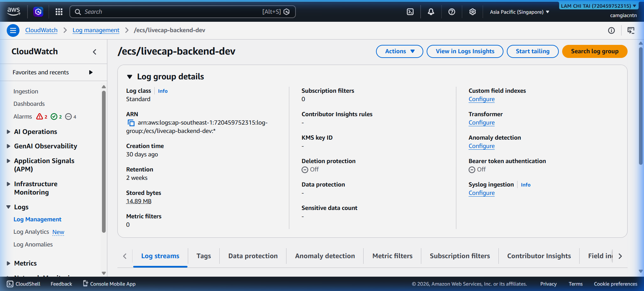
Task: Open Log class Info link
Action: click(163, 91)
